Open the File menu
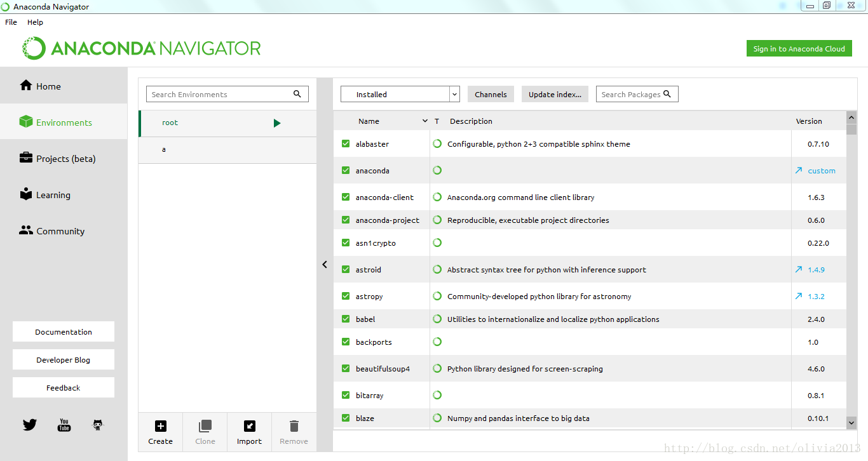 coord(11,22)
